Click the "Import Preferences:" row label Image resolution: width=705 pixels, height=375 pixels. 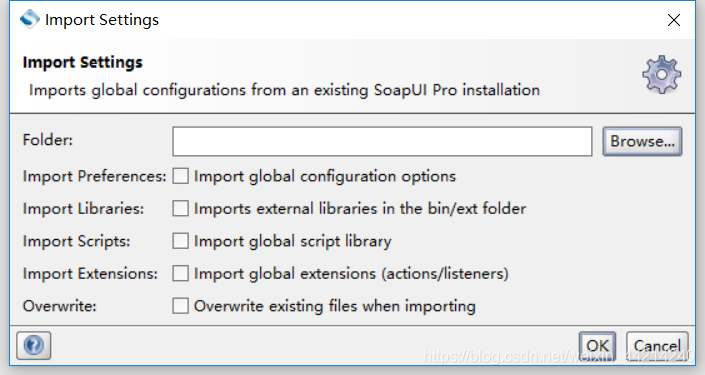coord(94,176)
